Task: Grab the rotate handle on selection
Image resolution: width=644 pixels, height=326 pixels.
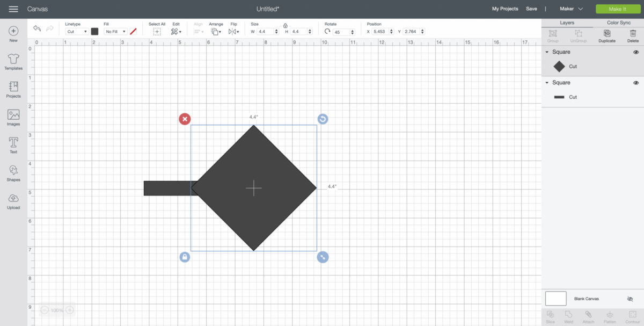Action: (323, 119)
